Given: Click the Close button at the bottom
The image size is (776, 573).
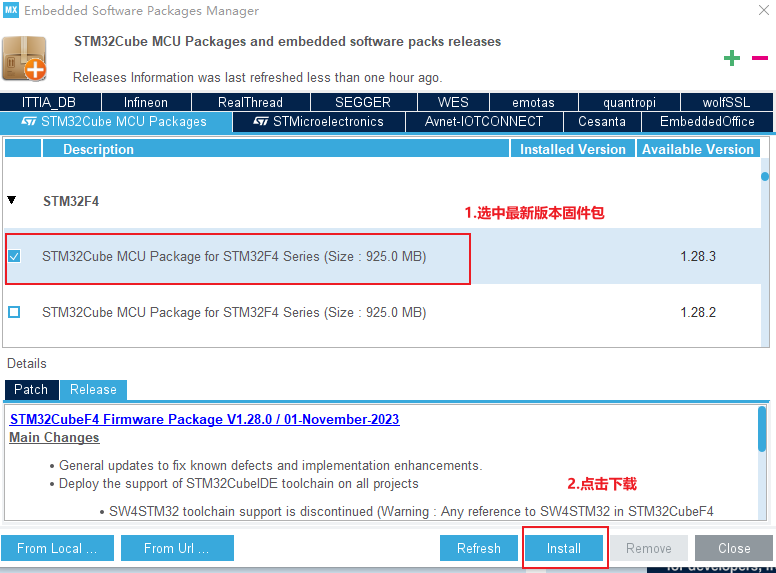Looking at the screenshot, I should (x=734, y=548).
